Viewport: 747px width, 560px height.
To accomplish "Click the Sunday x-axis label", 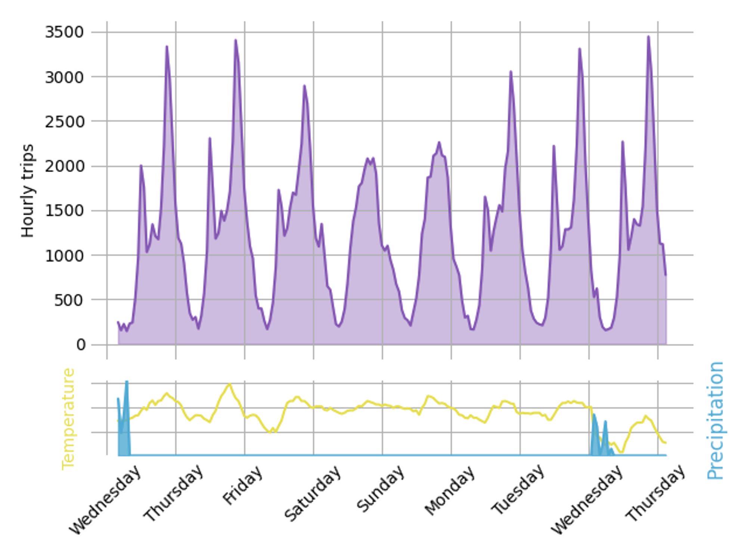I will [381, 489].
